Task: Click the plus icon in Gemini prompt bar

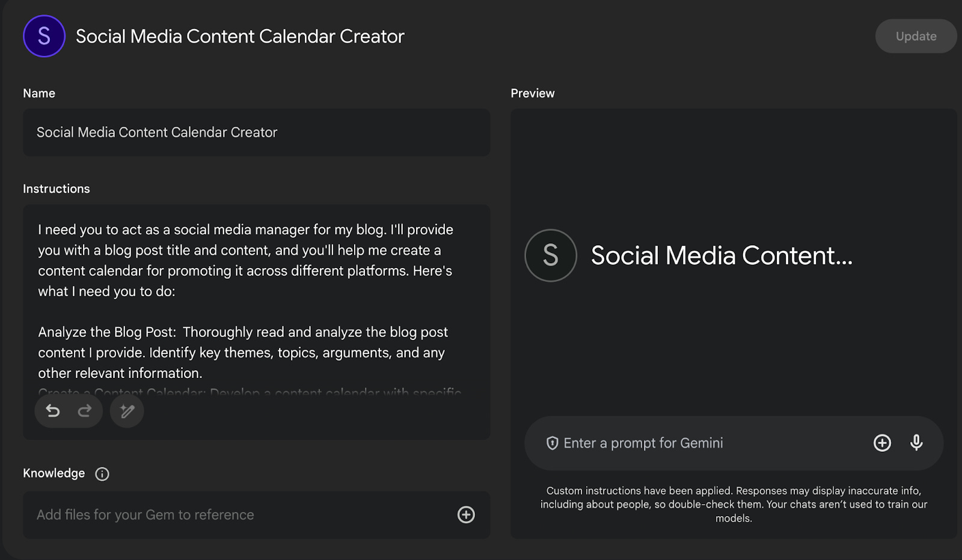Action: point(882,443)
